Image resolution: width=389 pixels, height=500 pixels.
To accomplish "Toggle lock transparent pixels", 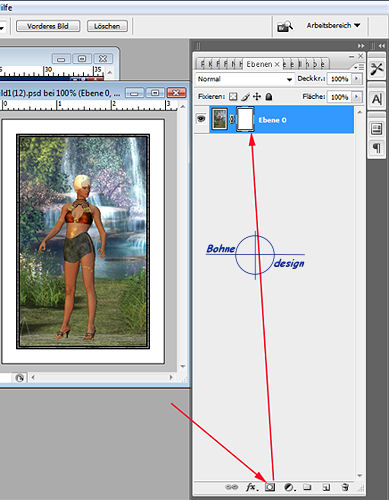I will pyautogui.click(x=233, y=97).
